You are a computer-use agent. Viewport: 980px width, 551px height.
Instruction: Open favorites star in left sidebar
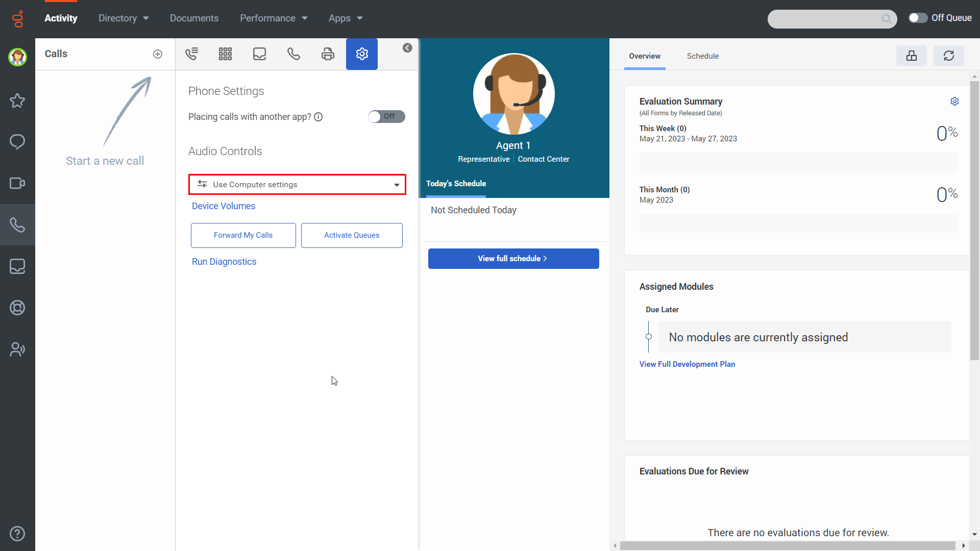click(17, 101)
